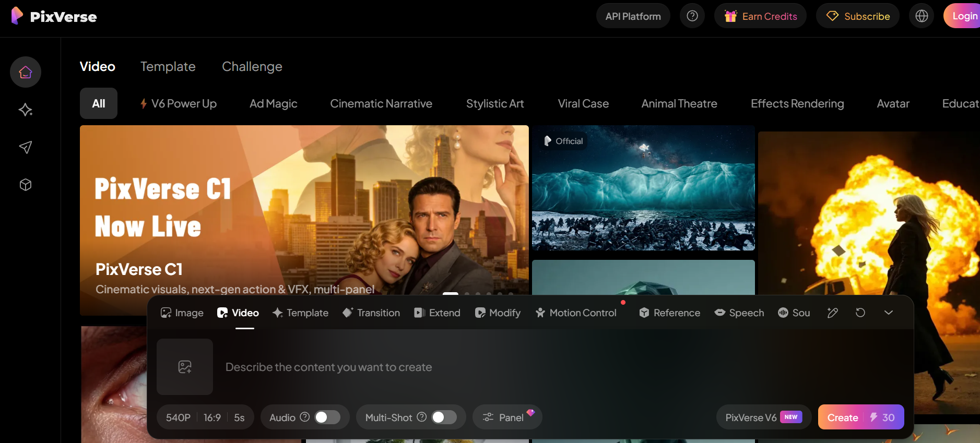The image size is (980, 443).
Task: Select Motion Control mode
Action: tap(576, 313)
